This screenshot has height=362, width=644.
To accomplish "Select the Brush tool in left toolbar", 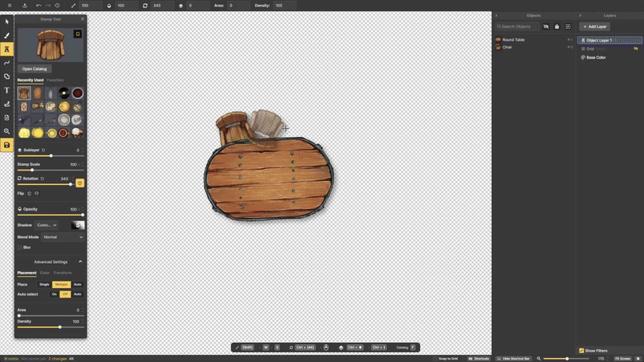I will (6, 35).
